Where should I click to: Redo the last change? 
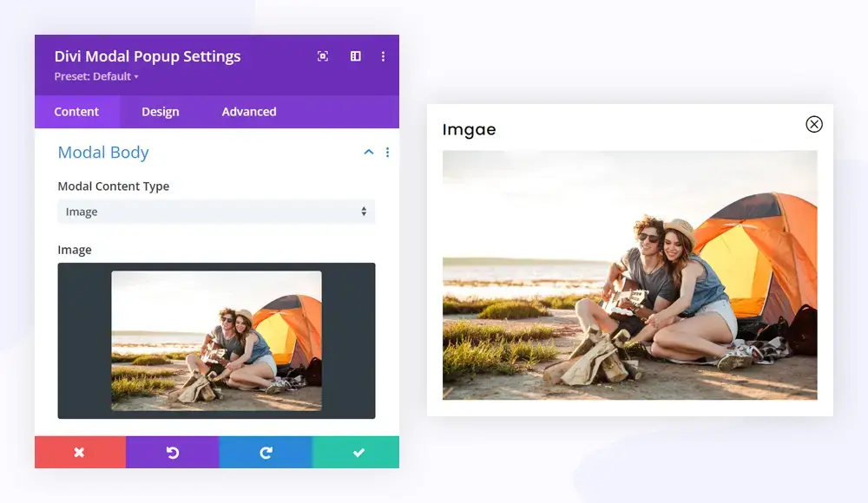(266, 452)
